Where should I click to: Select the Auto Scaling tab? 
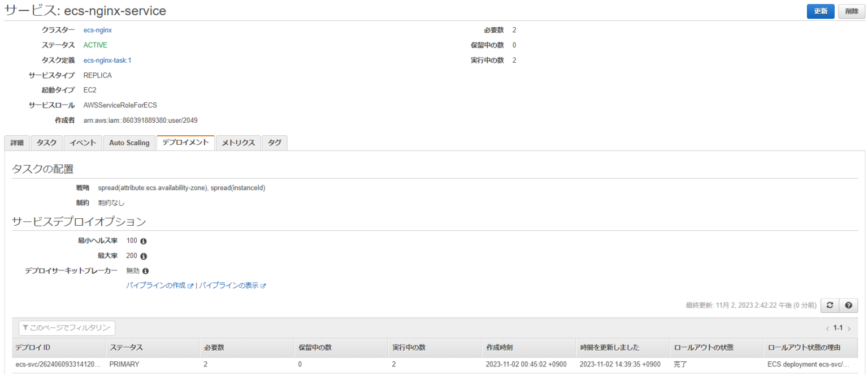click(x=129, y=143)
